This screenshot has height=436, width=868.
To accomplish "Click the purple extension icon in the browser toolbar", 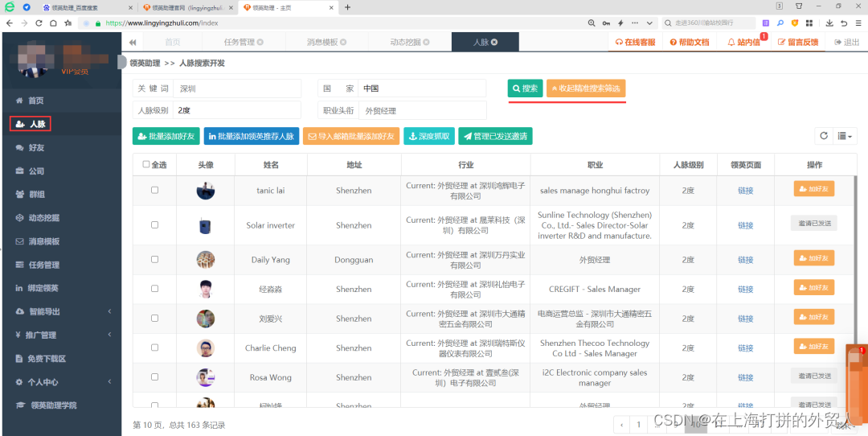I will [x=766, y=23].
